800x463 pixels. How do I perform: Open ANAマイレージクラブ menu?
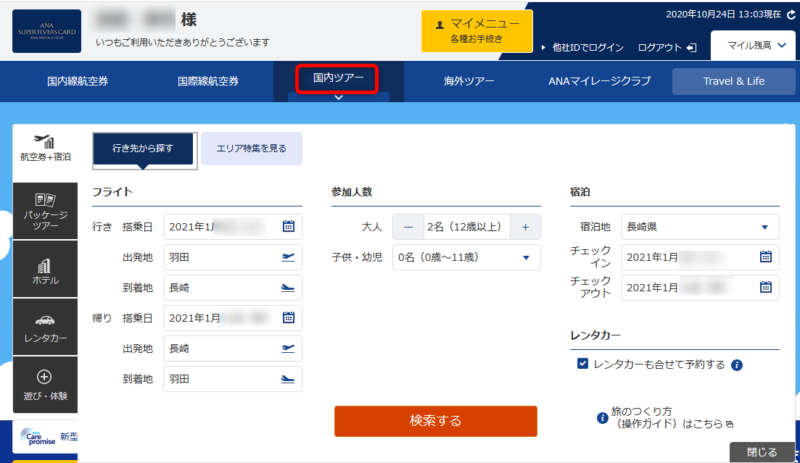[x=599, y=81]
